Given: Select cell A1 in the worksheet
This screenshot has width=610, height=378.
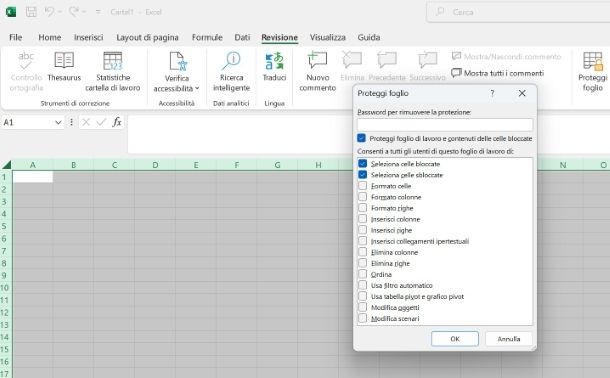Looking at the screenshot, I should [x=33, y=177].
